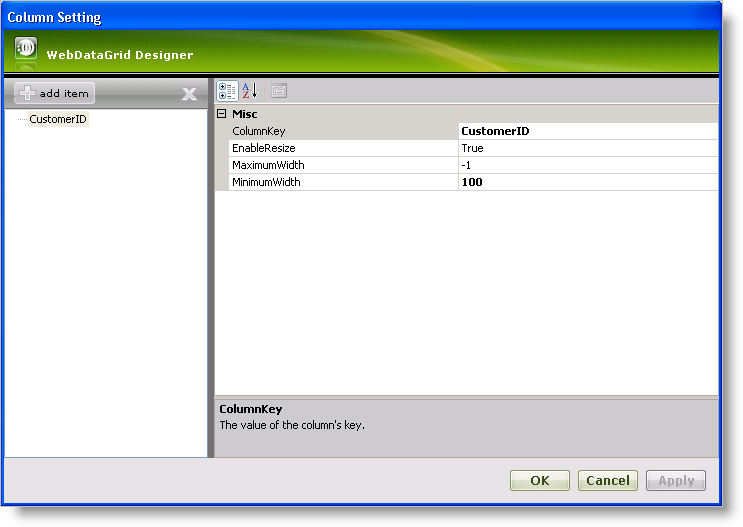The height and width of the screenshot is (527, 743).
Task: Dismiss dialog with Cancel button
Action: (607, 480)
